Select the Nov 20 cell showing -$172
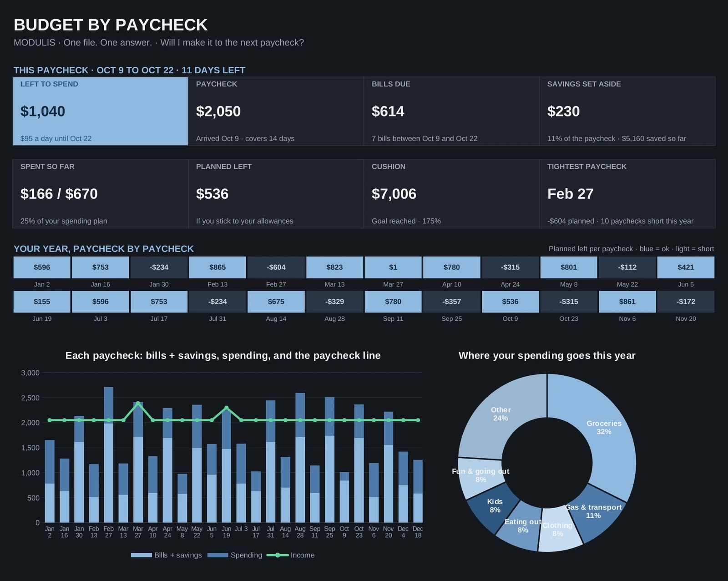The image size is (728, 581). pos(686,302)
